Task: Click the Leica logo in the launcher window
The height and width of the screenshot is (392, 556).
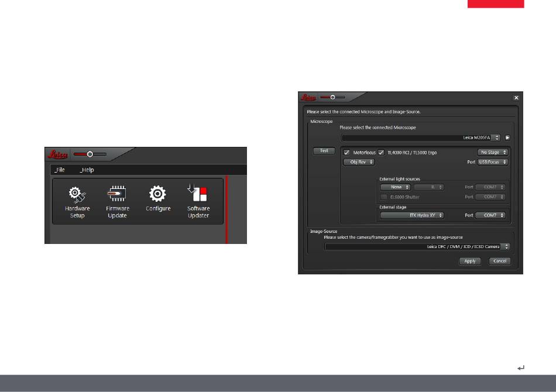Action: pyautogui.click(x=59, y=154)
